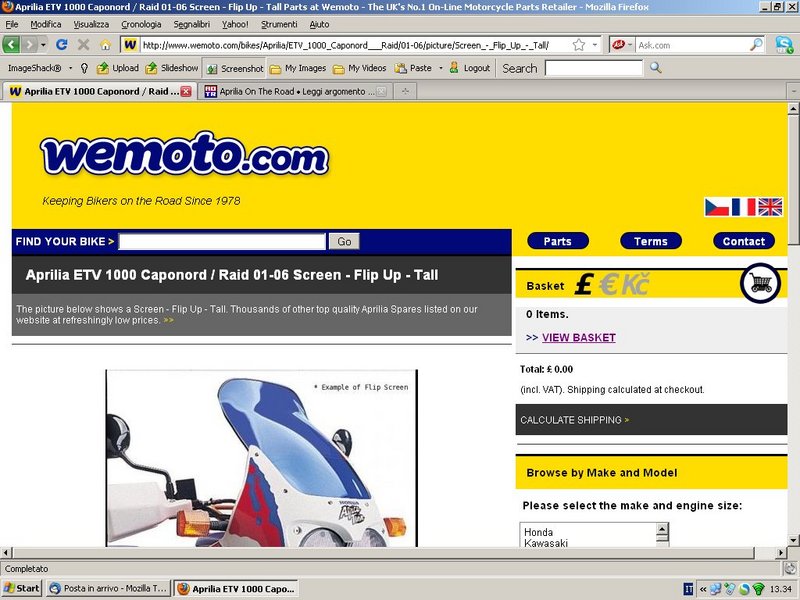
Task: Open the Modifica menu
Action: [46, 24]
